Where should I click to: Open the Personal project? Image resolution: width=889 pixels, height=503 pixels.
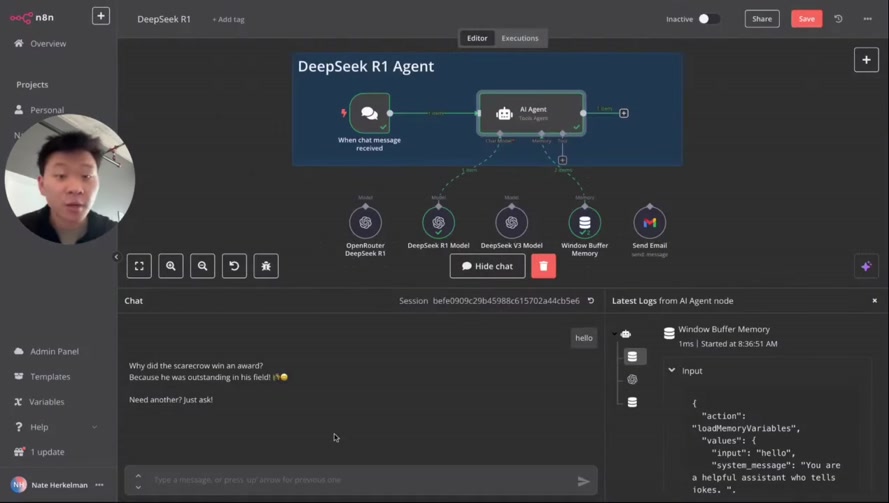point(39,109)
